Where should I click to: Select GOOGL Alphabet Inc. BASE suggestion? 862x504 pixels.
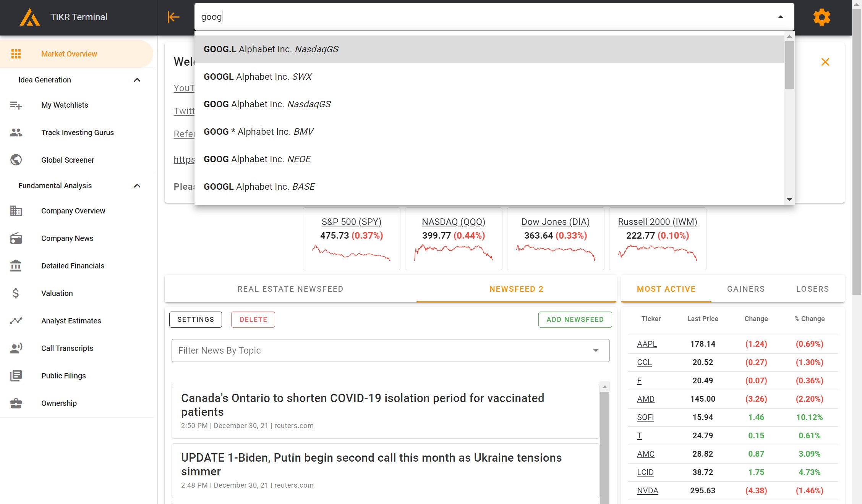[489, 187]
